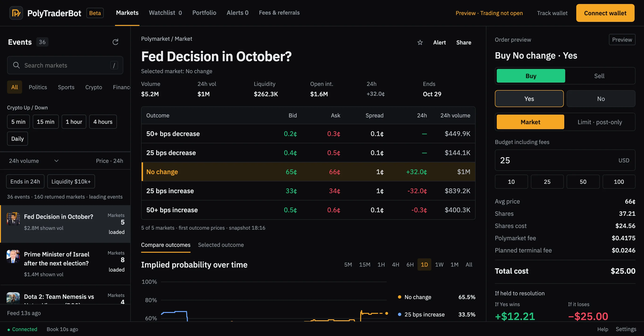The height and width of the screenshot is (336, 644).
Task: Select the 50+ bps decrease outcome row
Action: (308, 134)
